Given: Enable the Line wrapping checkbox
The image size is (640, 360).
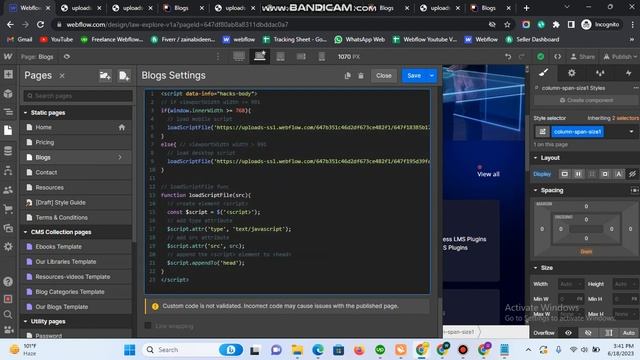Looking at the screenshot, I should [x=148, y=325].
